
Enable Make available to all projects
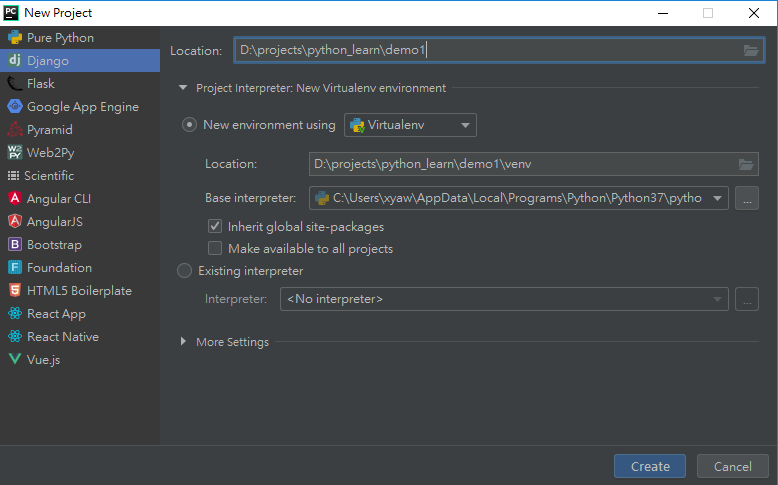click(214, 248)
